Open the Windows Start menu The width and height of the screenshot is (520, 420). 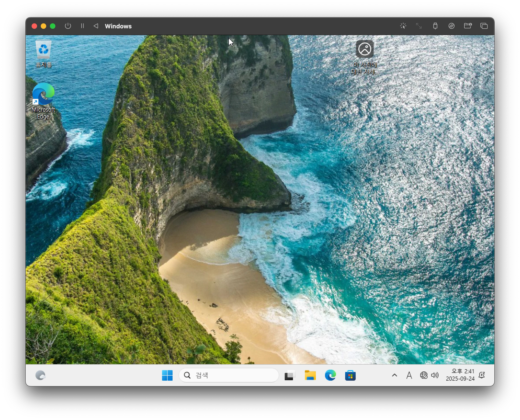tap(167, 375)
